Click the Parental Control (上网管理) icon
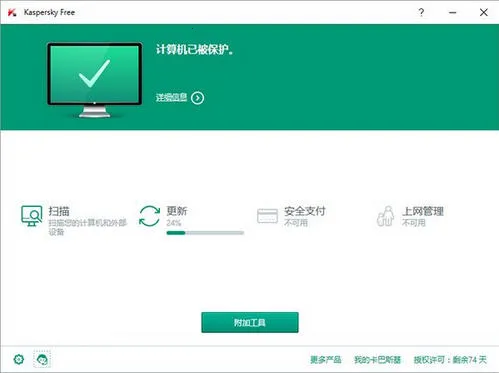Image resolution: width=499 pixels, height=373 pixels. 386,216
